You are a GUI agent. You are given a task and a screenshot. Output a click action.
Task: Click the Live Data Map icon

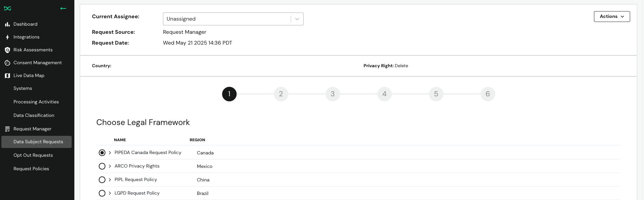point(7,76)
